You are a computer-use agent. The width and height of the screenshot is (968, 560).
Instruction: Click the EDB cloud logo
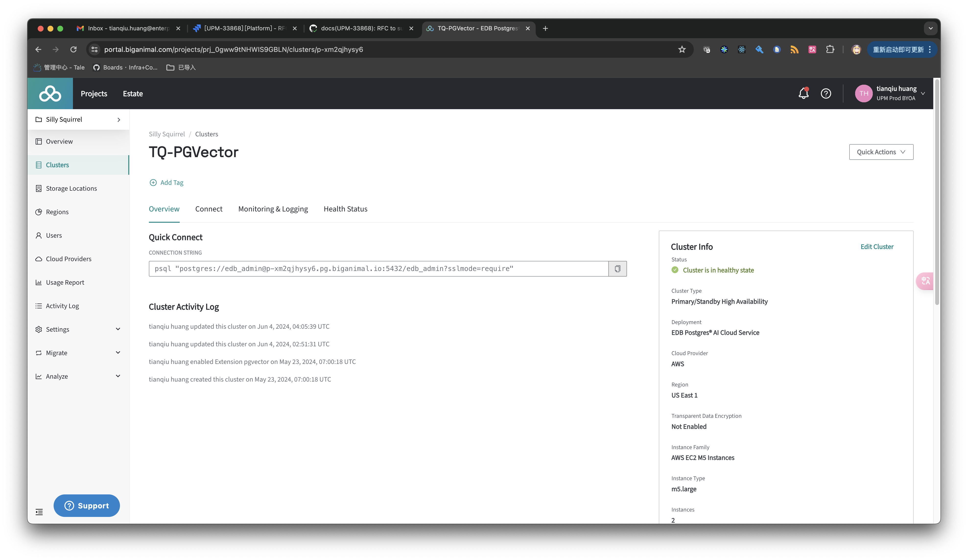(x=50, y=93)
